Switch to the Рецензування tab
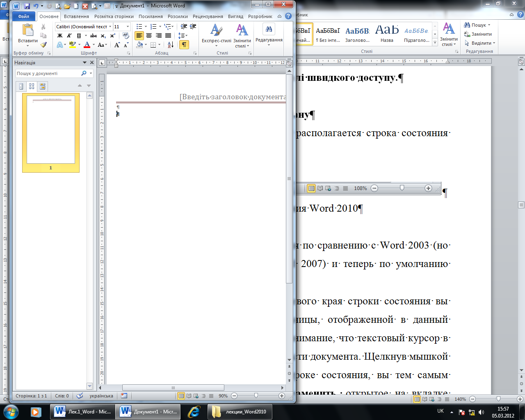This screenshot has height=420, width=525. tap(208, 16)
